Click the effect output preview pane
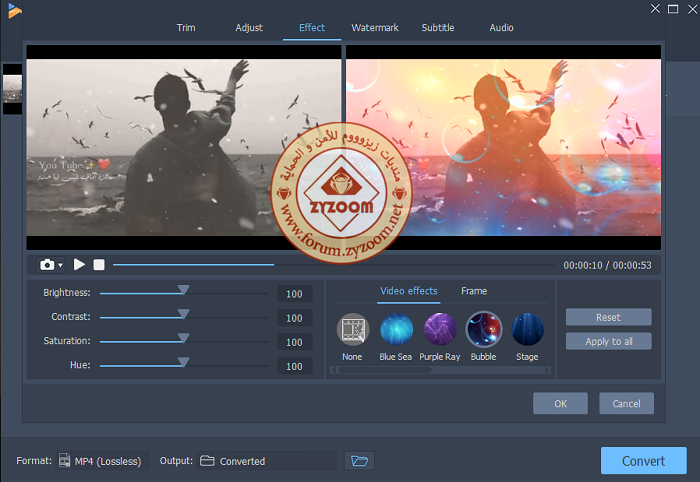The height and width of the screenshot is (482, 700). point(504,147)
